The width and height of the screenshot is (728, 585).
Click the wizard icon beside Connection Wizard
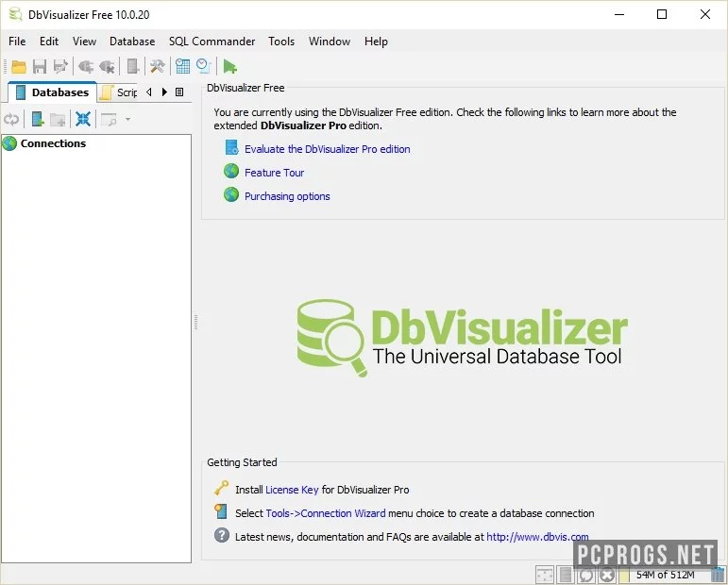(x=222, y=511)
